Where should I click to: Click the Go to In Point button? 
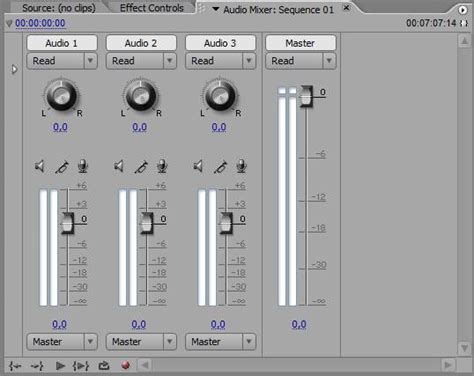[x=15, y=366]
